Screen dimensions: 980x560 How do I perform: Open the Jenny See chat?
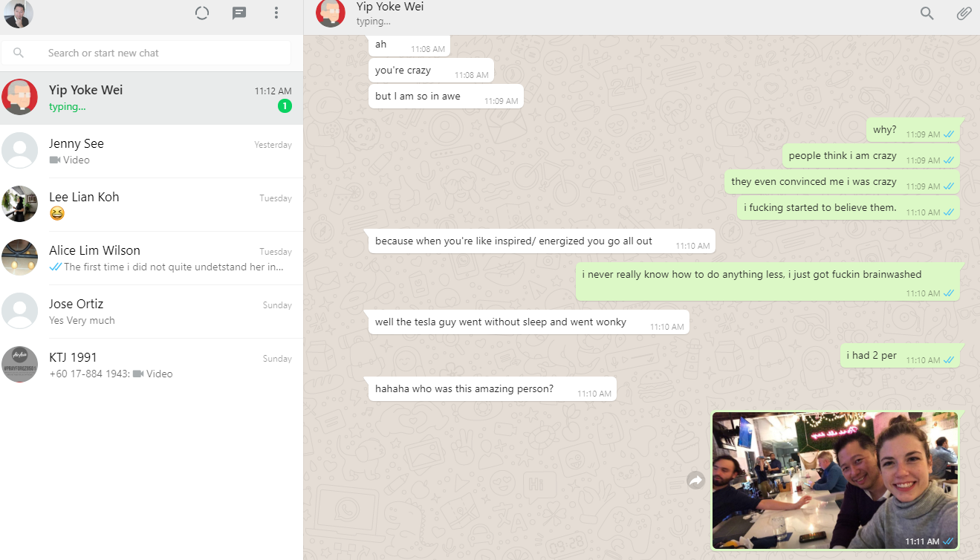click(x=152, y=152)
